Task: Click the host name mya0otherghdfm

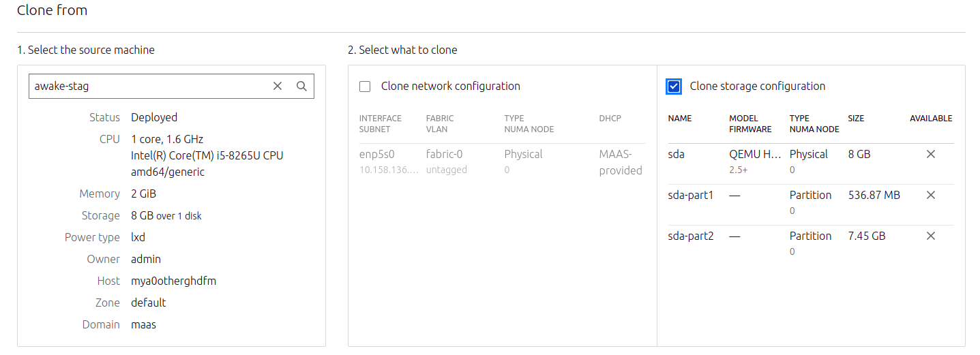Action: (173, 281)
